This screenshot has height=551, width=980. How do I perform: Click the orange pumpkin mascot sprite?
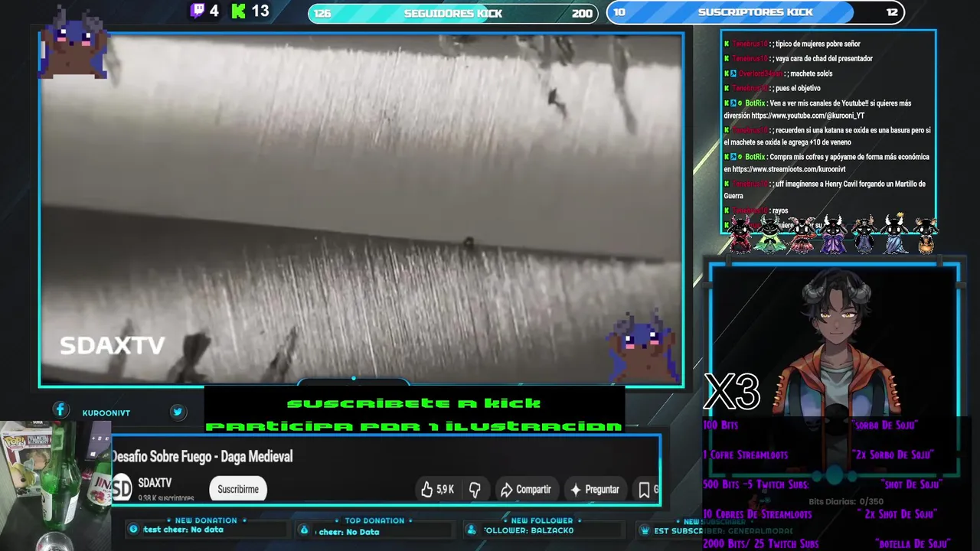pyautogui.click(x=926, y=236)
